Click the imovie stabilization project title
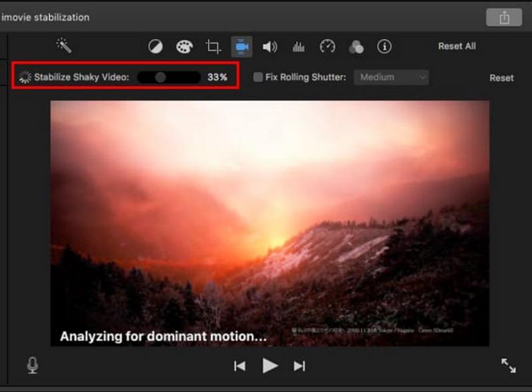 45,17
